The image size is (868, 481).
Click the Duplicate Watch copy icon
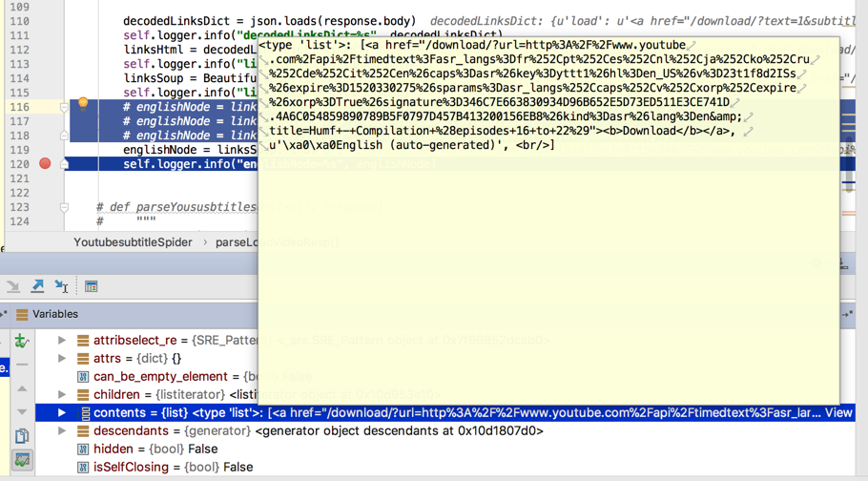[22, 436]
